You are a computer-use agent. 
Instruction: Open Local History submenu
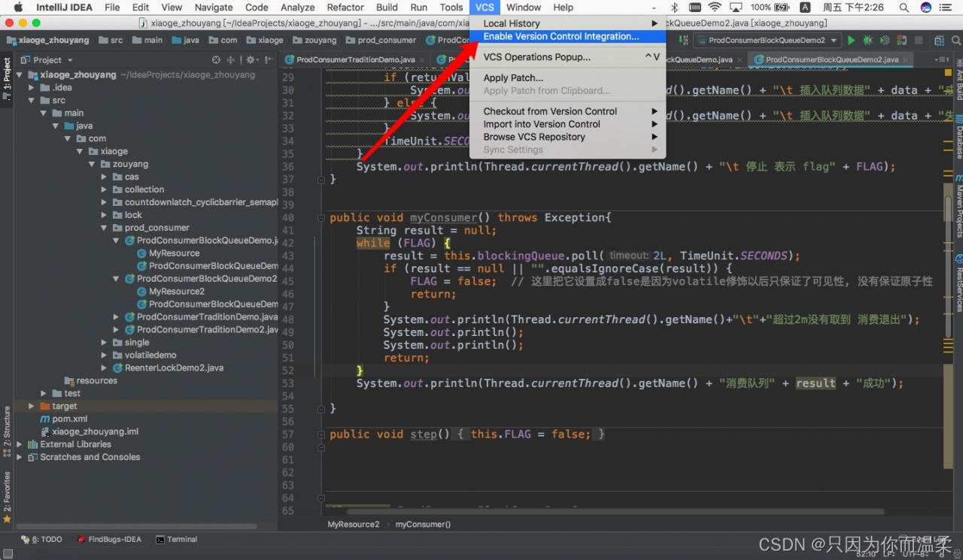pyautogui.click(x=568, y=23)
